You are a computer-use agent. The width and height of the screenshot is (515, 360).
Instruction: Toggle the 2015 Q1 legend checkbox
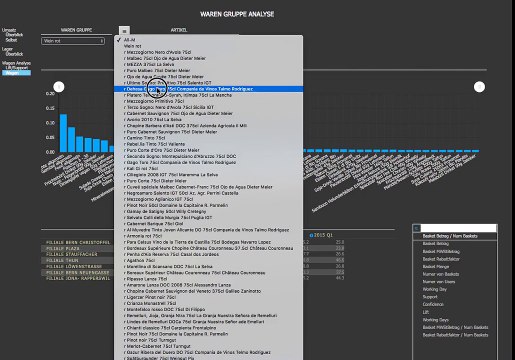311,235
